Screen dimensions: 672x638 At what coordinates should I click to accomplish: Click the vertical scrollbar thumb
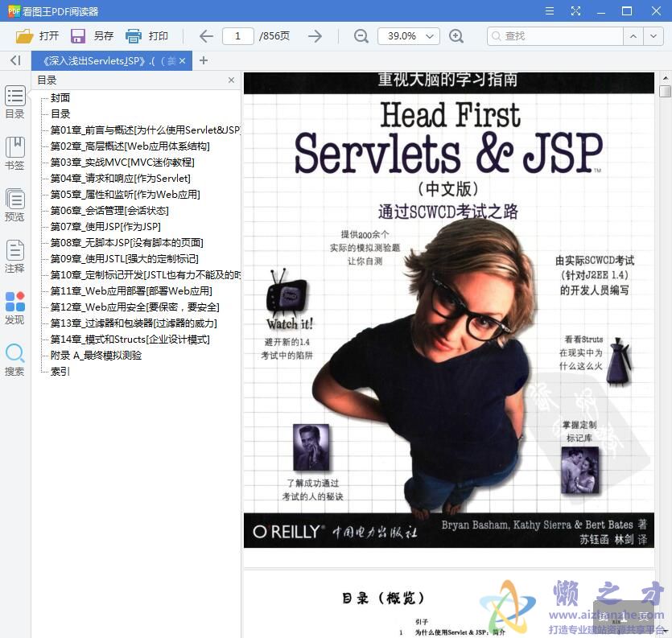tap(665, 91)
